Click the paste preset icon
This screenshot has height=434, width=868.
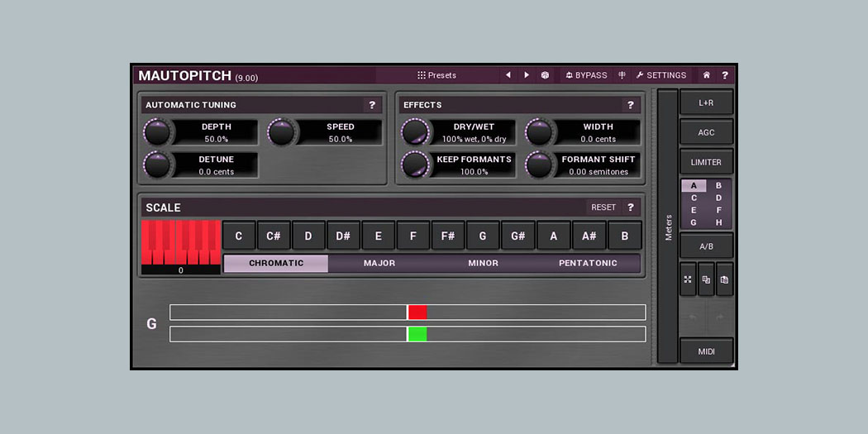[x=724, y=279]
